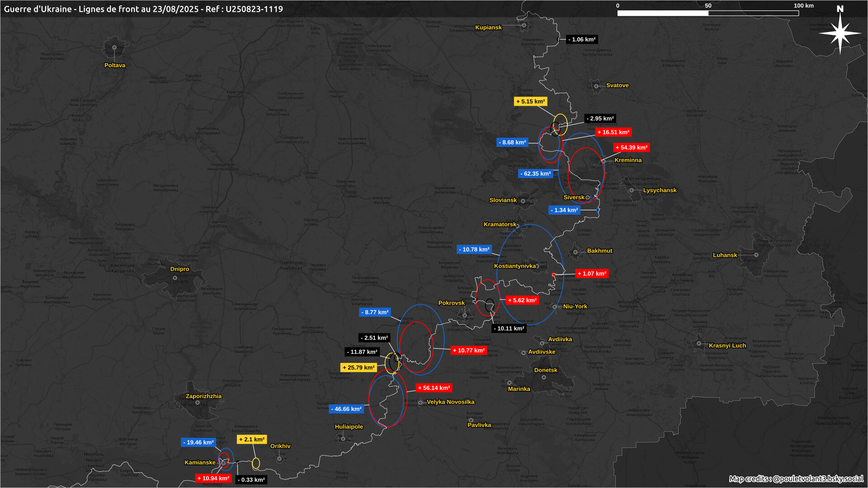
Task: Click the yellow + 25.79 km² label
Action: (x=359, y=368)
